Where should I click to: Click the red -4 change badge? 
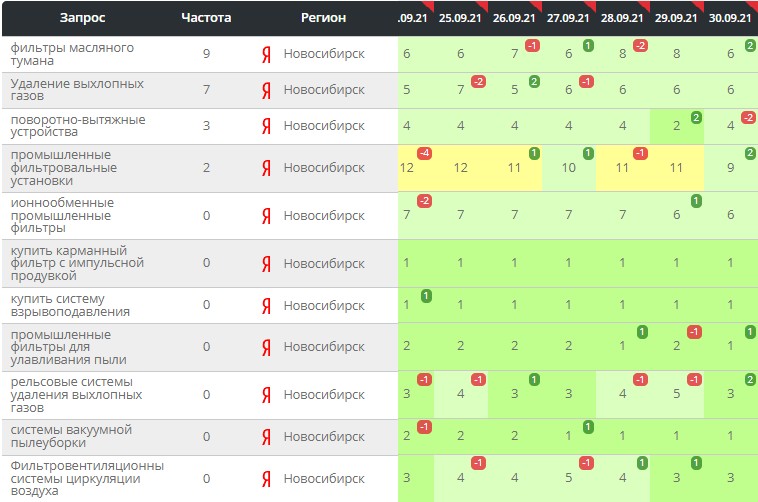click(x=425, y=153)
